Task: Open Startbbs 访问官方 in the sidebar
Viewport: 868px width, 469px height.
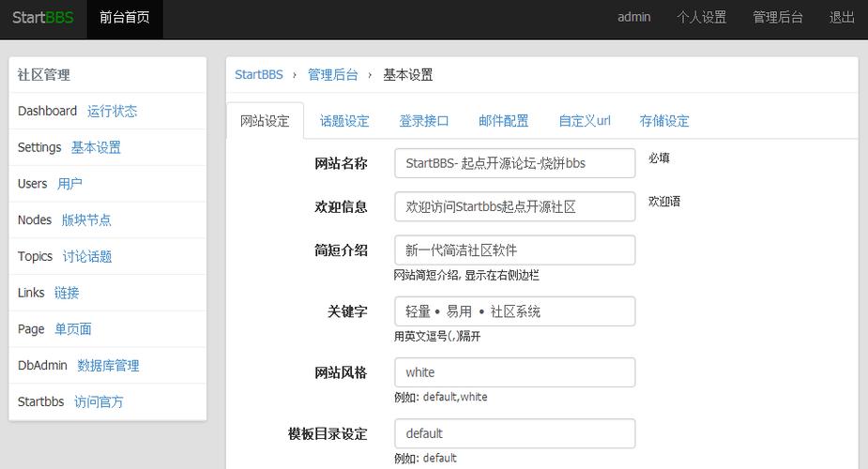Action: [x=99, y=401]
